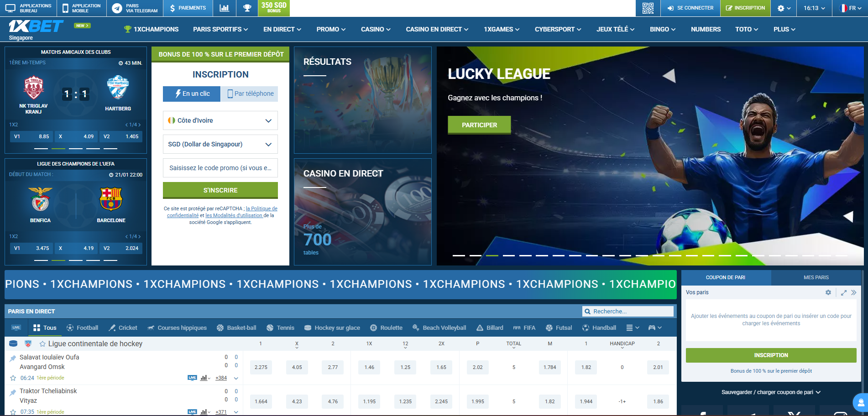Open la Politique de confidentialité link

222,212
